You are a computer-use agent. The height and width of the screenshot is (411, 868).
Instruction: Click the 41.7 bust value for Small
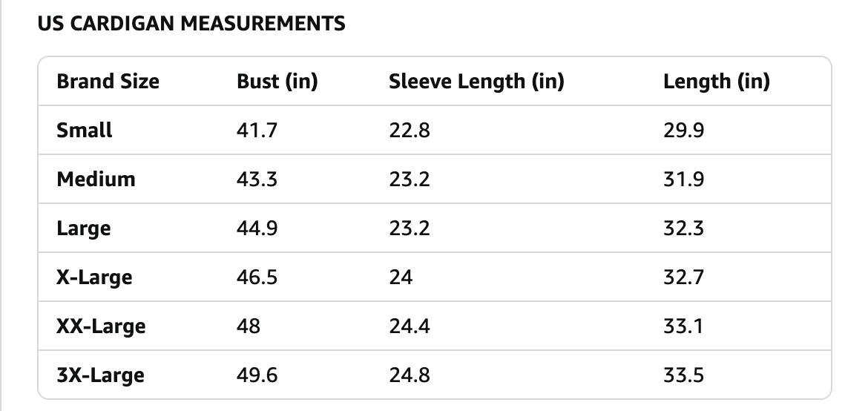[257, 130]
